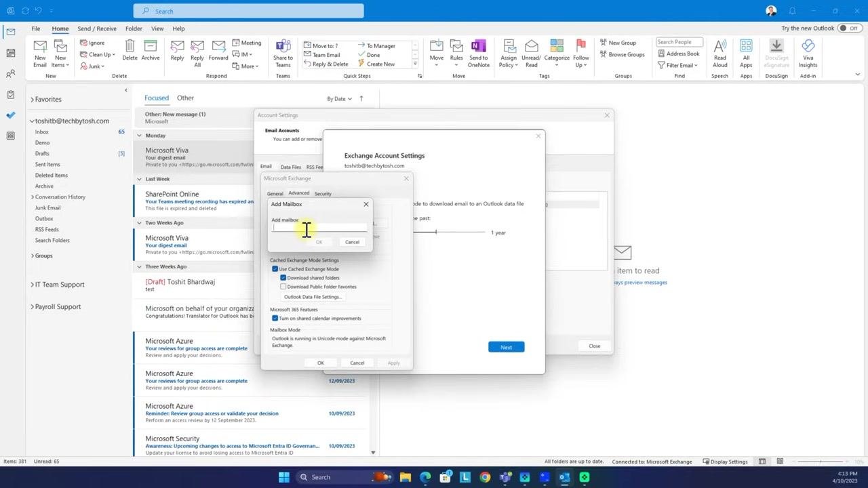The height and width of the screenshot is (488, 868).
Task: Open File Explorer from the taskbar
Action: (x=406, y=477)
